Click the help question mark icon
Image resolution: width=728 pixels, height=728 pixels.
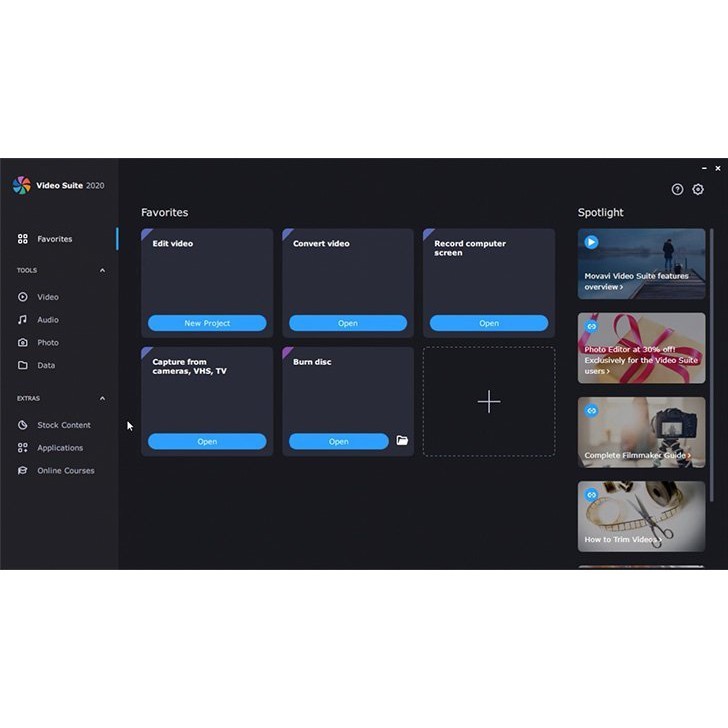pyautogui.click(x=677, y=190)
